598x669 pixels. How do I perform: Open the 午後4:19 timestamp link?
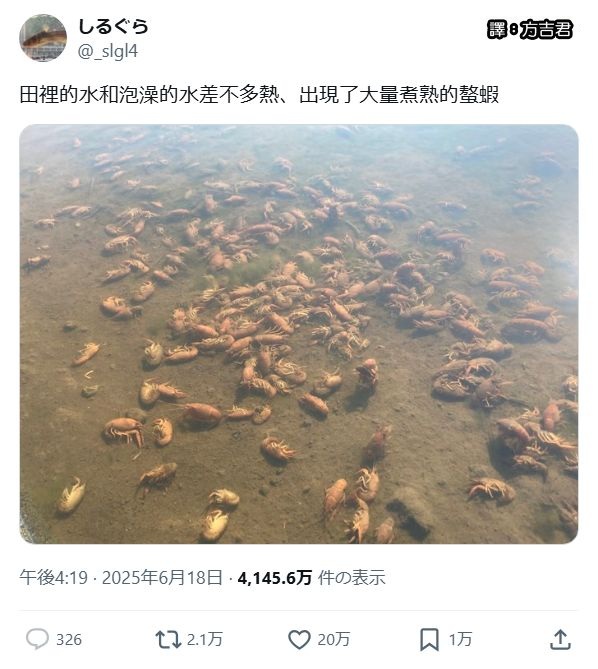click(x=53, y=578)
